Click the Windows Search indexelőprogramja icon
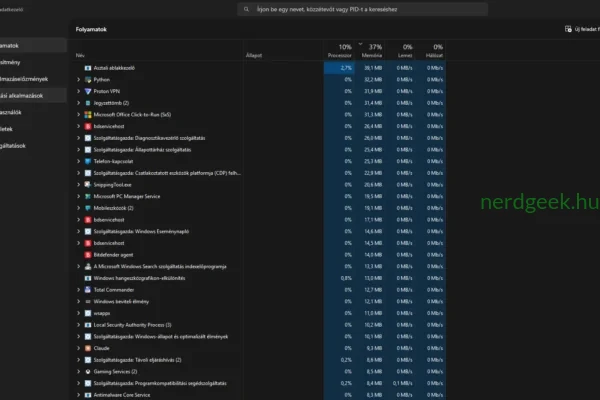600x400 pixels. tap(88, 266)
